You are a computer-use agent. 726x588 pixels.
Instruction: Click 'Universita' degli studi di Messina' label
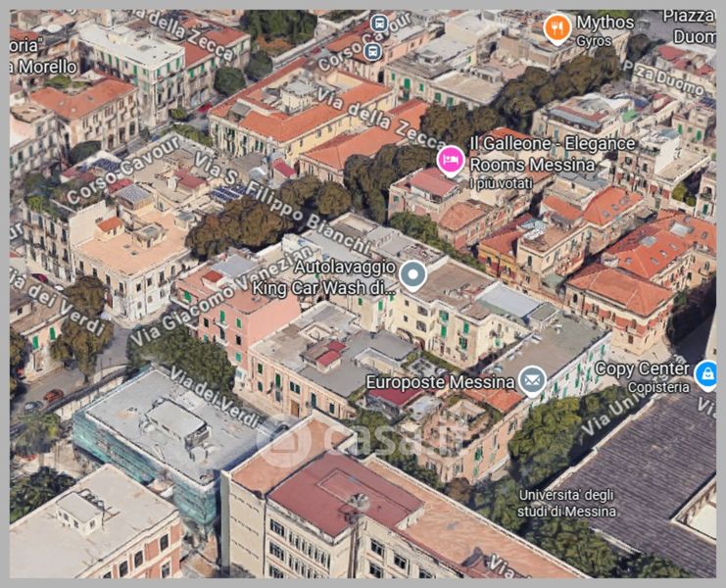tap(566, 503)
